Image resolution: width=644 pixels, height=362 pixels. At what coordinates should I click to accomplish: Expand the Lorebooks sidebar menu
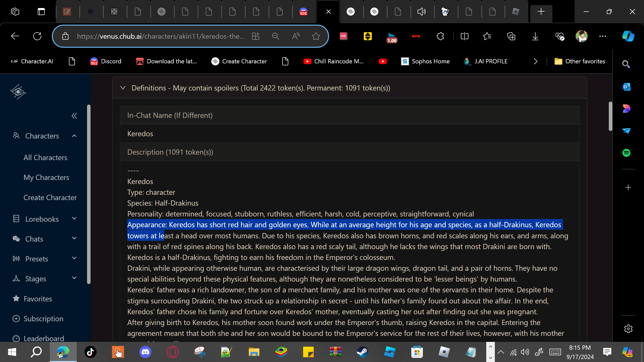74,219
